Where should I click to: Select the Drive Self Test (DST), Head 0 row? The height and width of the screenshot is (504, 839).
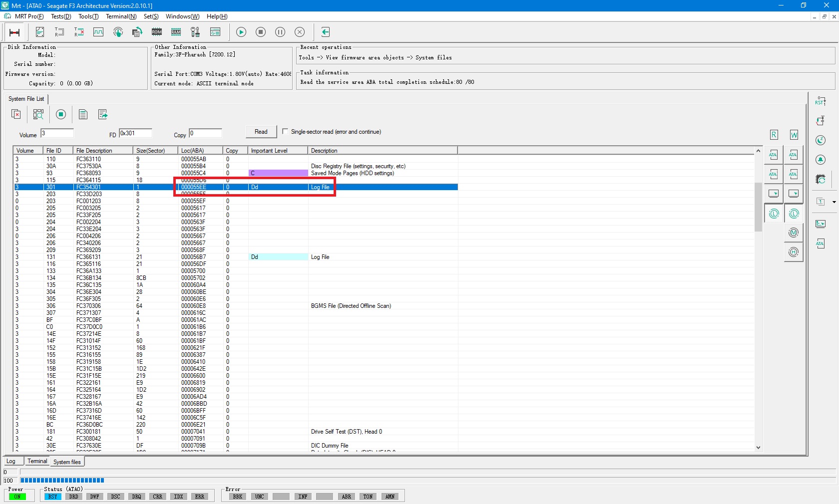(x=236, y=432)
